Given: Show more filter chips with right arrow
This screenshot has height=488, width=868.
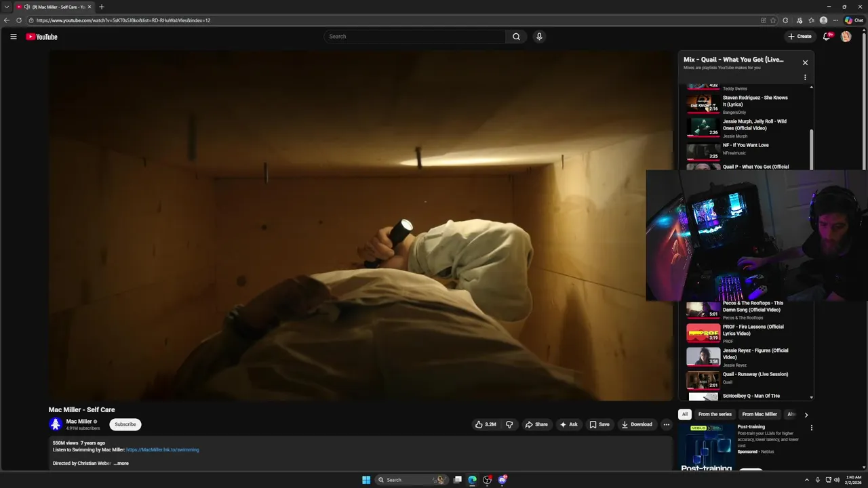Looking at the screenshot, I should click(x=806, y=414).
